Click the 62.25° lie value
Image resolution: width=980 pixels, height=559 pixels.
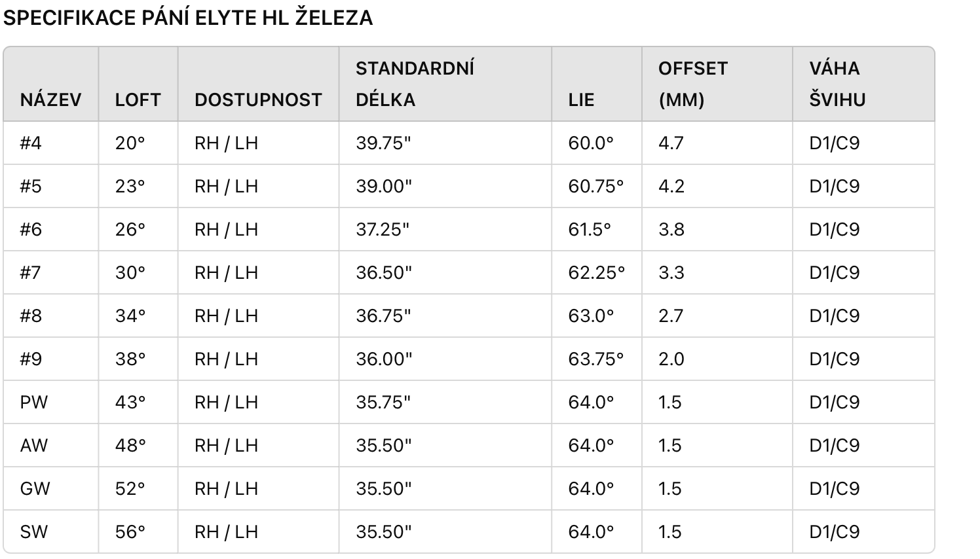597,272
